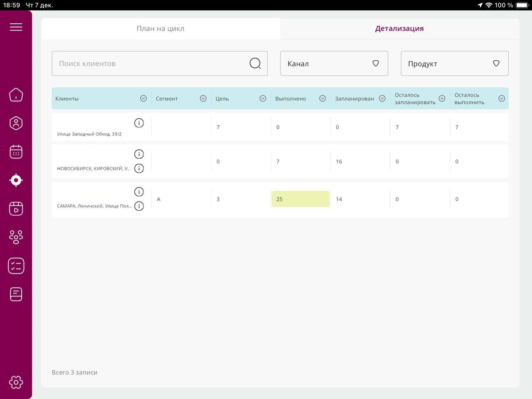Open the Канал filter dropdown
Screen dimensions: 532x399
(x=334, y=63)
